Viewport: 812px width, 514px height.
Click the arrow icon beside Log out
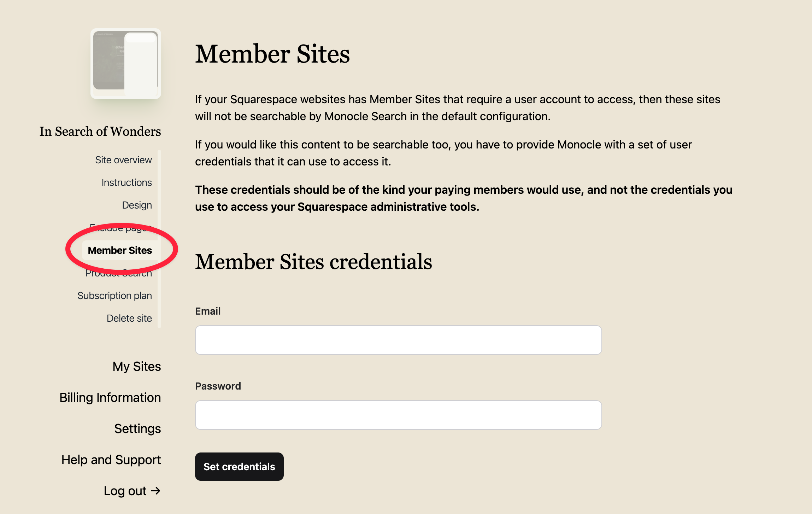(155, 491)
